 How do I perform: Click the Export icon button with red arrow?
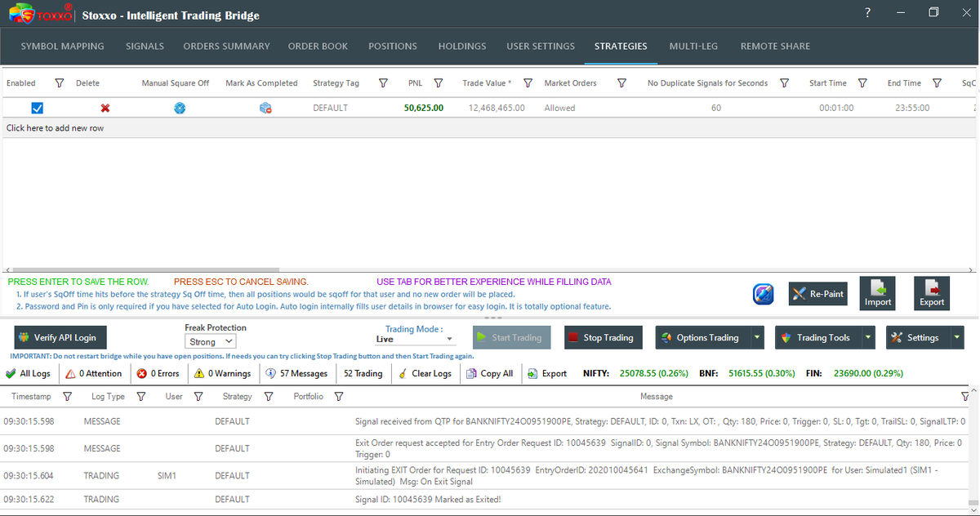point(932,292)
